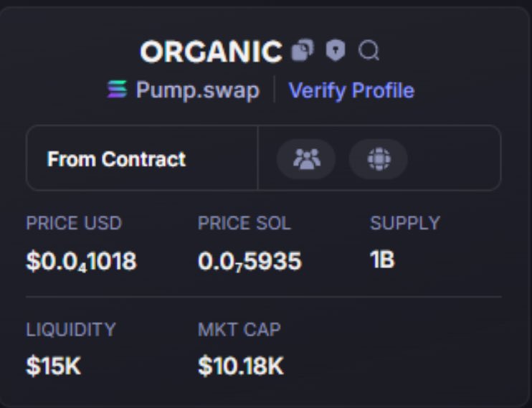Select the From Contract tab

coord(116,159)
